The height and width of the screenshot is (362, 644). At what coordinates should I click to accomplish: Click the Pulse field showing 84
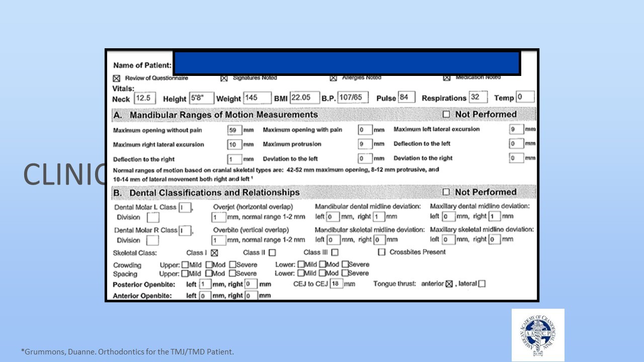tap(407, 98)
